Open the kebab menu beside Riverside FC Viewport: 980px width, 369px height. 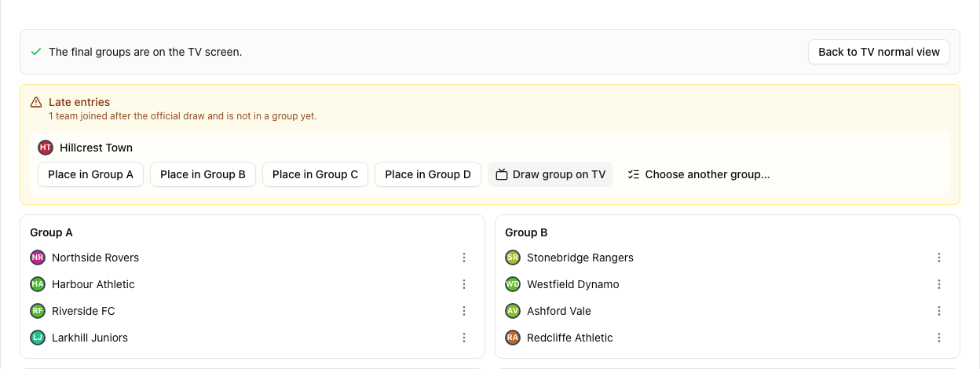point(464,311)
